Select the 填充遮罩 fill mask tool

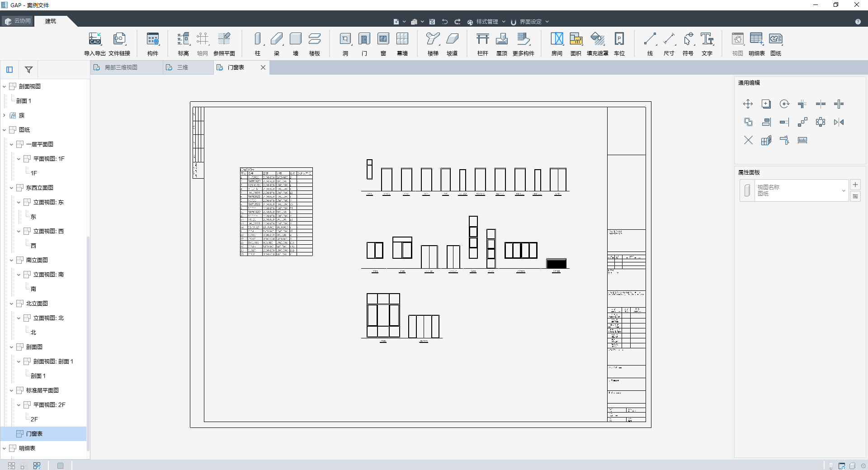click(x=598, y=44)
